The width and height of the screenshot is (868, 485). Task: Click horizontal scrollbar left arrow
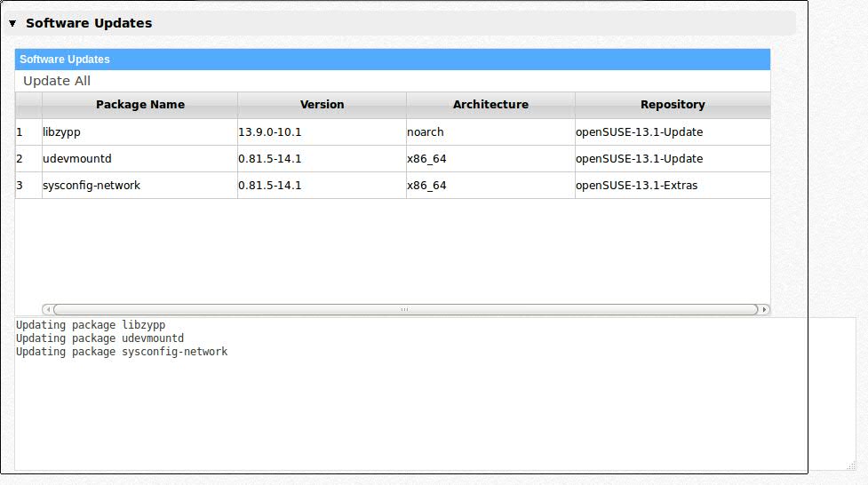point(47,310)
